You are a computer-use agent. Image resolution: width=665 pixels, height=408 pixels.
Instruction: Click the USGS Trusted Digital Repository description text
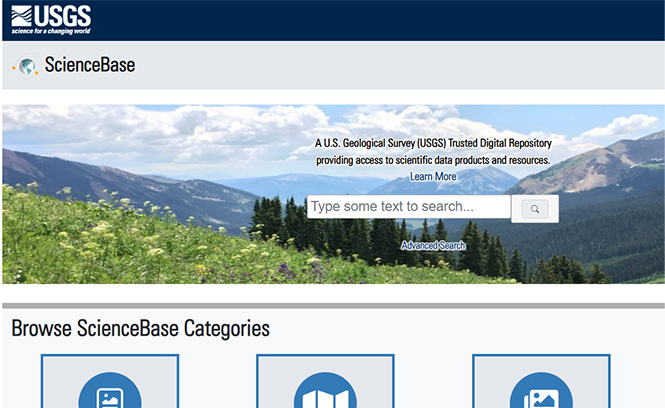click(x=433, y=151)
